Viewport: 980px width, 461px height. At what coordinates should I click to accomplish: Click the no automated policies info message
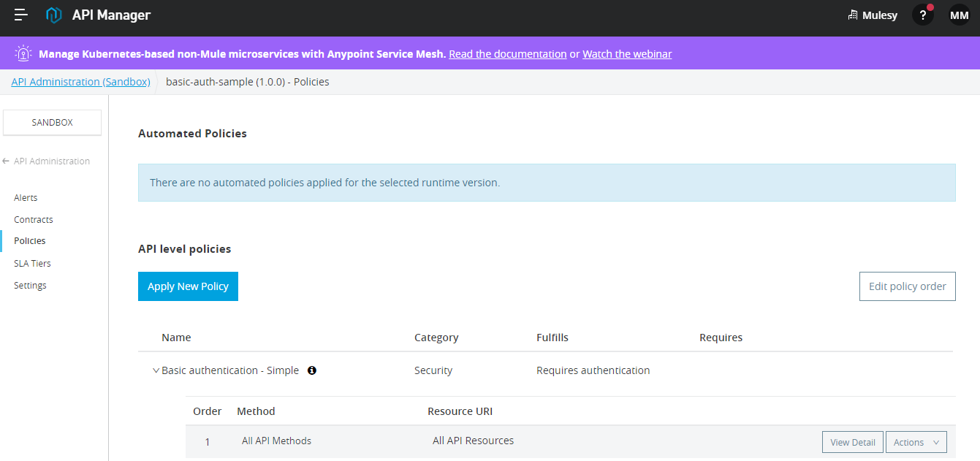click(547, 183)
